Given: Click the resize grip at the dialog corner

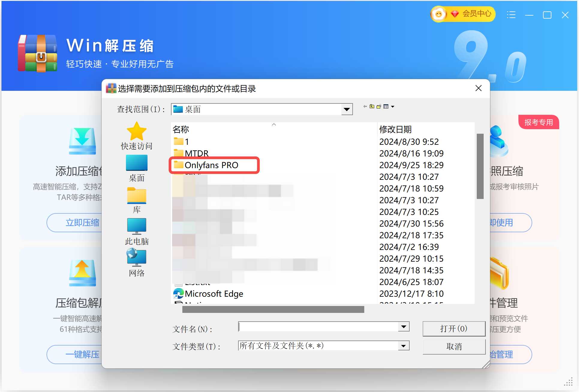Looking at the screenshot, I should pos(486,364).
